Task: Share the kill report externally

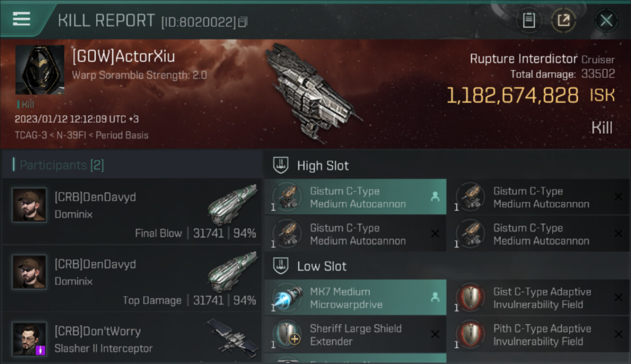Action: (x=564, y=20)
